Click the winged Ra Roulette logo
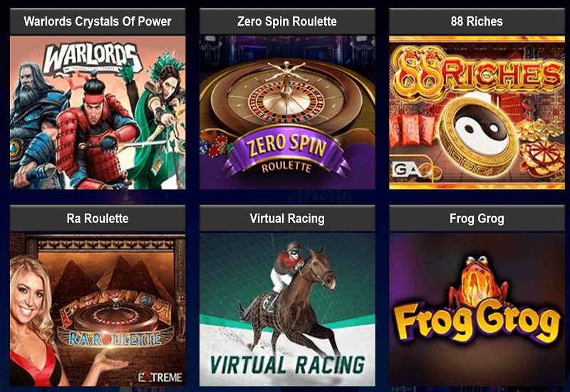This screenshot has height=392, width=570. click(x=115, y=337)
